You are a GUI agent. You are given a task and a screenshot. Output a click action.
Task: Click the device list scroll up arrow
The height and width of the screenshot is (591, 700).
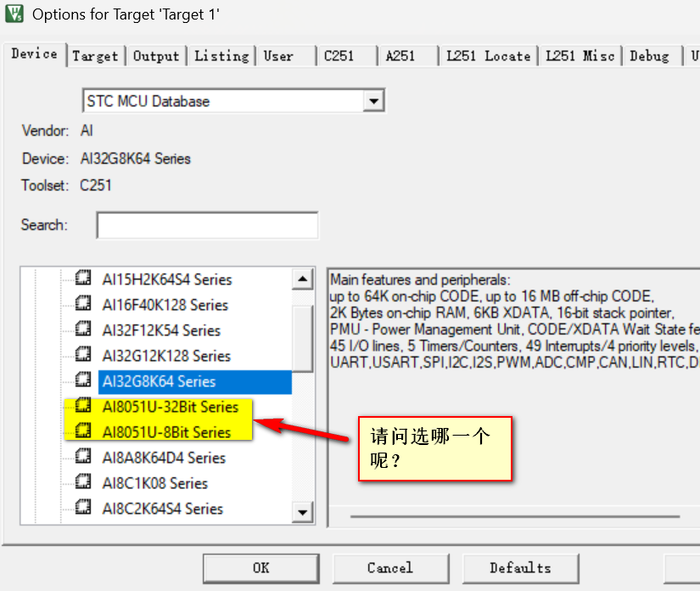(303, 279)
